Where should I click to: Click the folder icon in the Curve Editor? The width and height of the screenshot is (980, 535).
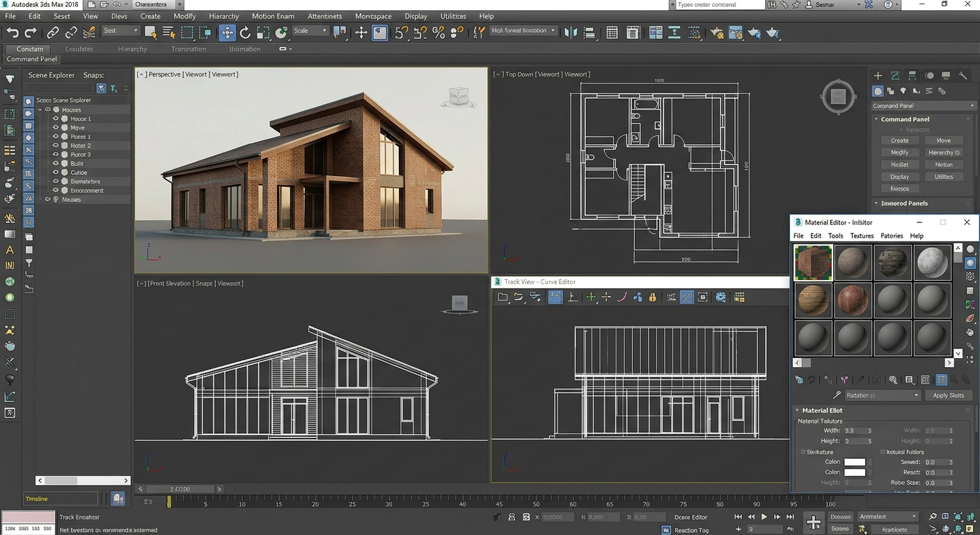502,297
